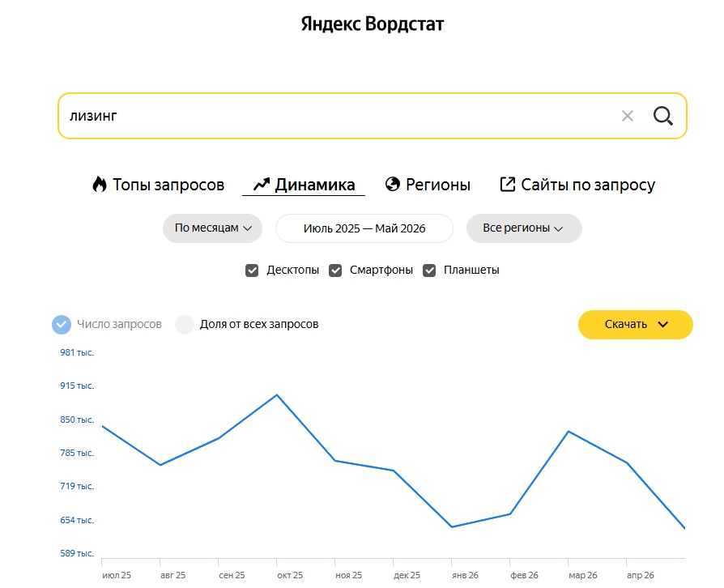The height and width of the screenshot is (588, 724).
Task: Disable the Планшеты checkbox
Action: tap(429, 271)
